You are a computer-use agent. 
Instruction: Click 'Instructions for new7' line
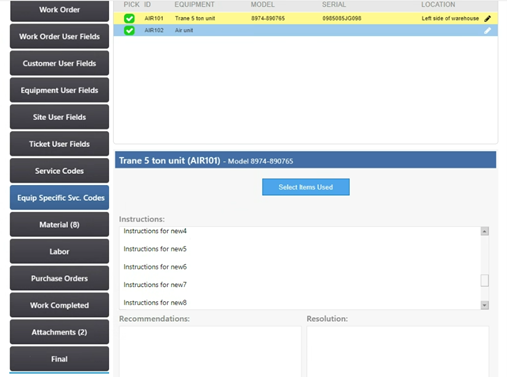click(155, 285)
